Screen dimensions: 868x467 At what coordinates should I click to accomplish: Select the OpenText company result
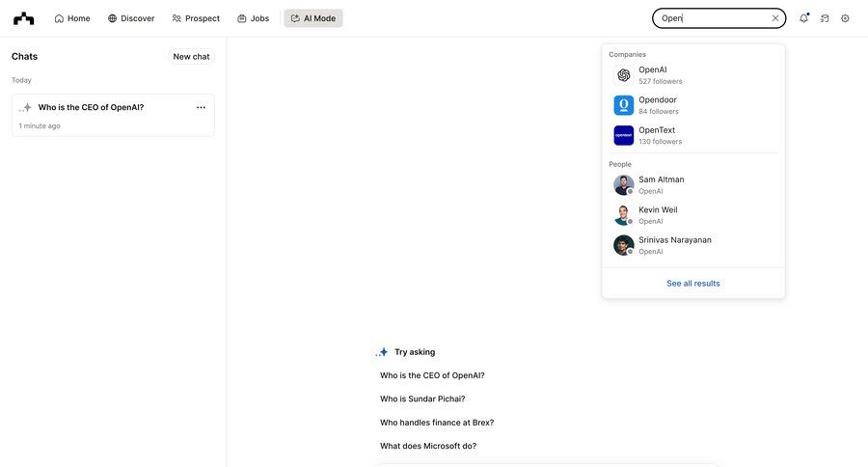pos(693,135)
